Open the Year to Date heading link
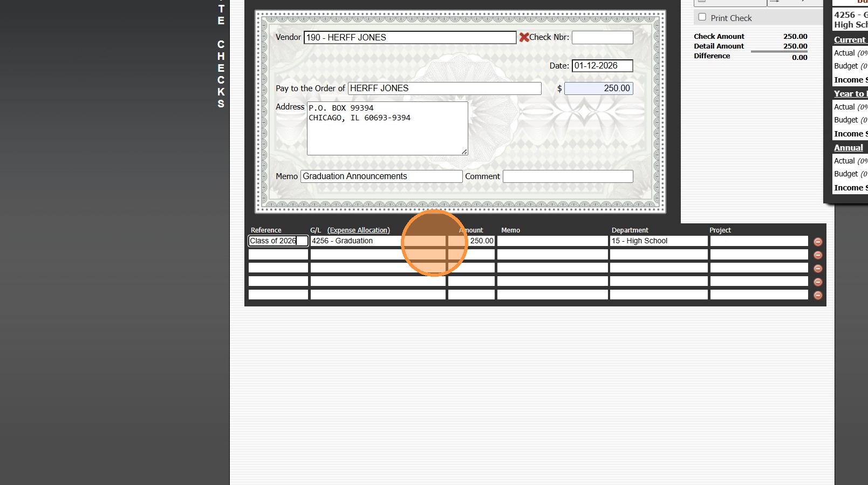This screenshot has height=485, width=868. (x=850, y=94)
